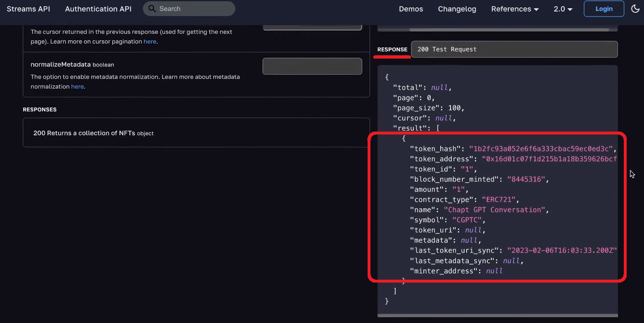
Task: View the Changelog
Action: pyautogui.click(x=457, y=9)
